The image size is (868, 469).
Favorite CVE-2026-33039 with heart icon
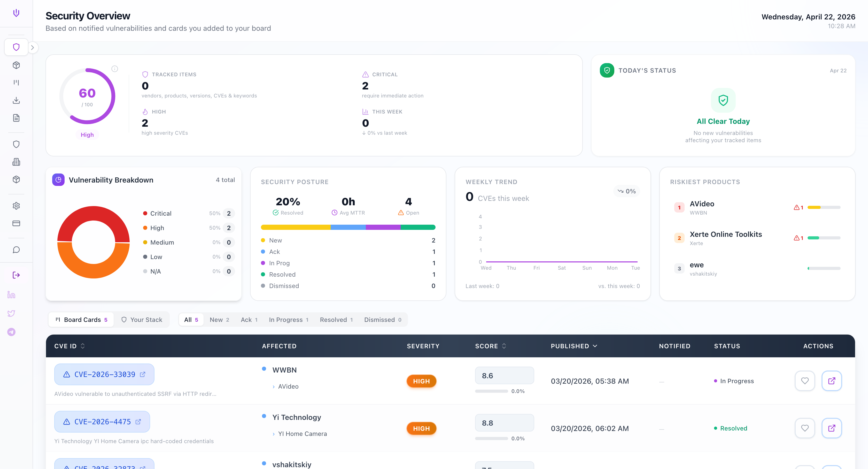coord(805,381)
